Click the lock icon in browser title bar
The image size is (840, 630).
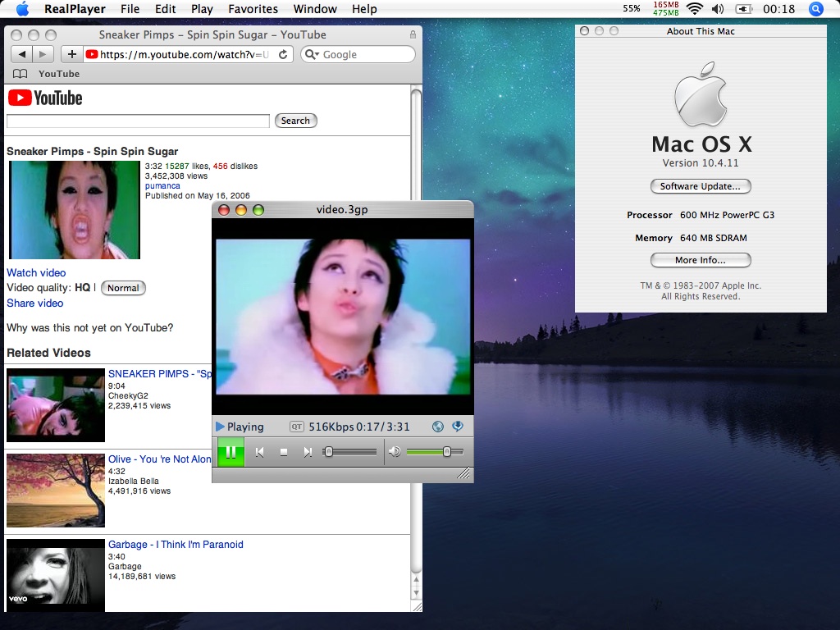pyautogui.click(x=413, y=34)
